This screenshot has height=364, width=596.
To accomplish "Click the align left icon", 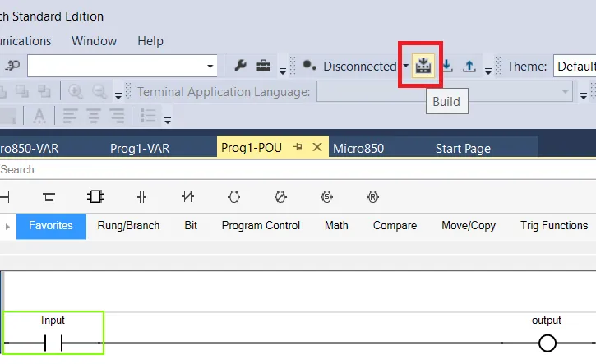I will 70,116.
